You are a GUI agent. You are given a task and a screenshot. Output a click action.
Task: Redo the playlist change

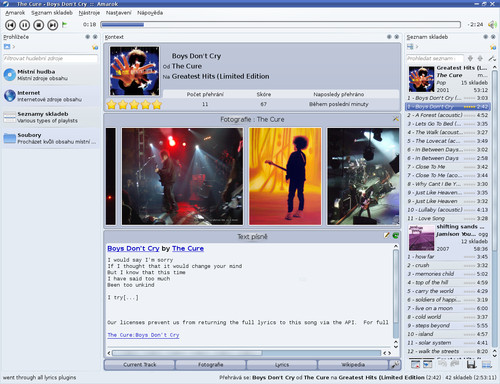click(454, 364)
